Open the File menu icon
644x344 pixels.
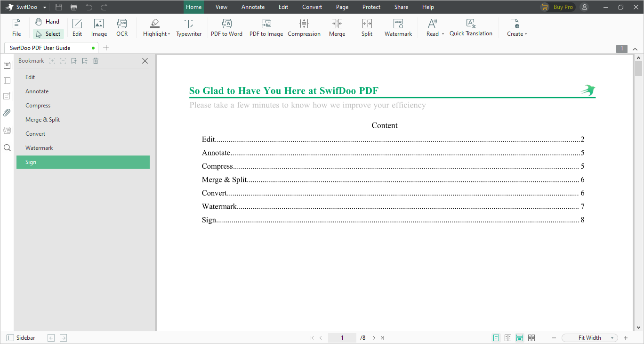pyautogui.click(x=16, y=28)
